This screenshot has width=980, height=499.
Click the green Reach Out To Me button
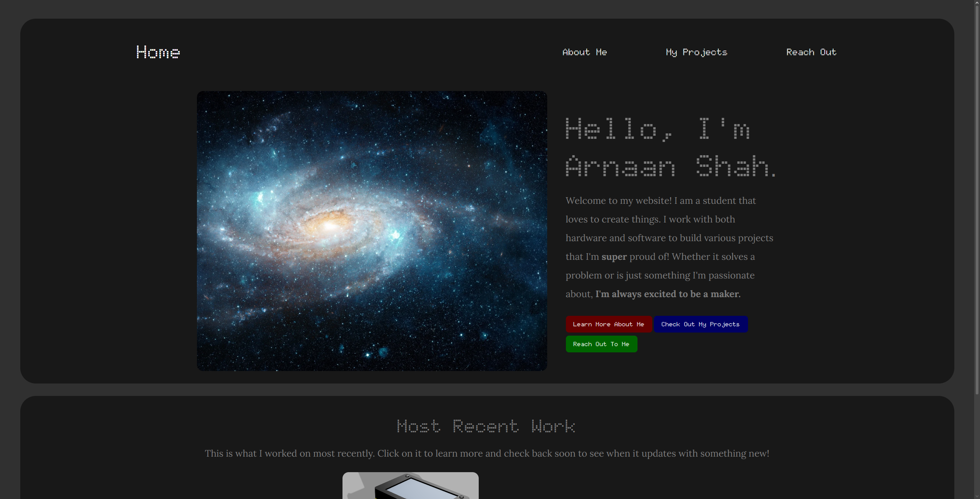click(601, 344)
